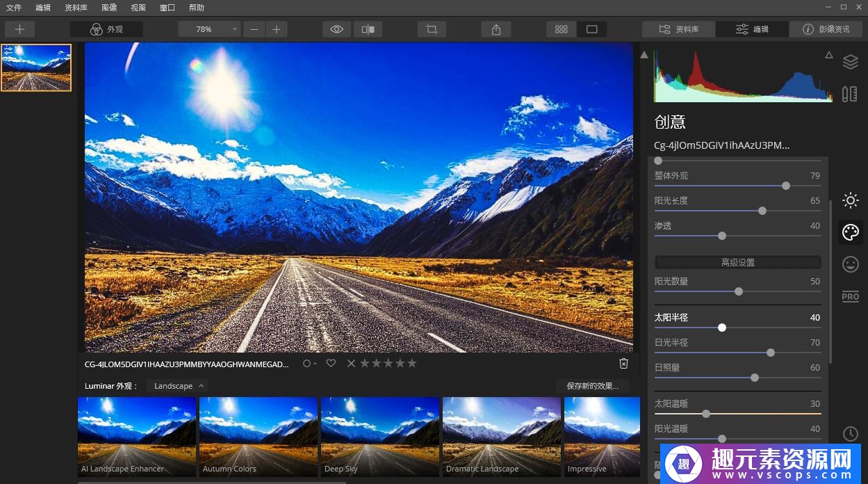Apply the Dramatic Landscape look thumbnail
The width and height of the screenshot is (868, 484).
click(x=501, y=436)
